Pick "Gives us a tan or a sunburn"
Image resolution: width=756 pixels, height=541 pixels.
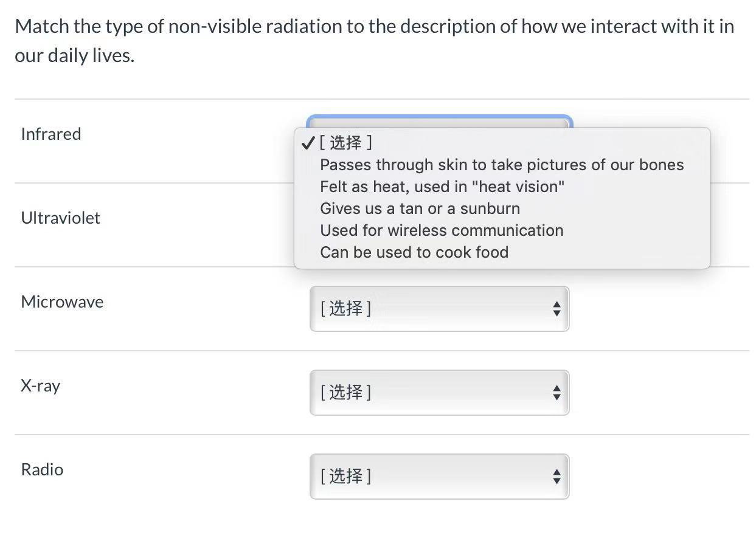420,208
